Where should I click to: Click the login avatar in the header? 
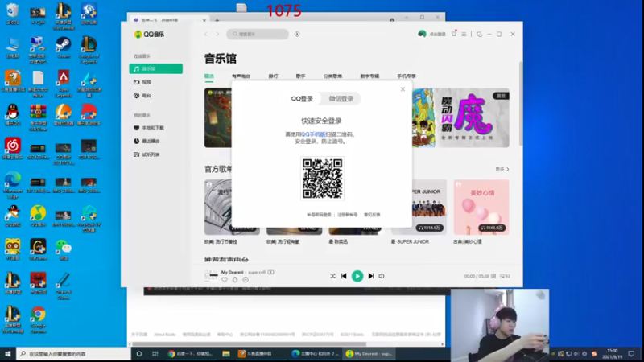pyautogui.click(x=422, y=34)
